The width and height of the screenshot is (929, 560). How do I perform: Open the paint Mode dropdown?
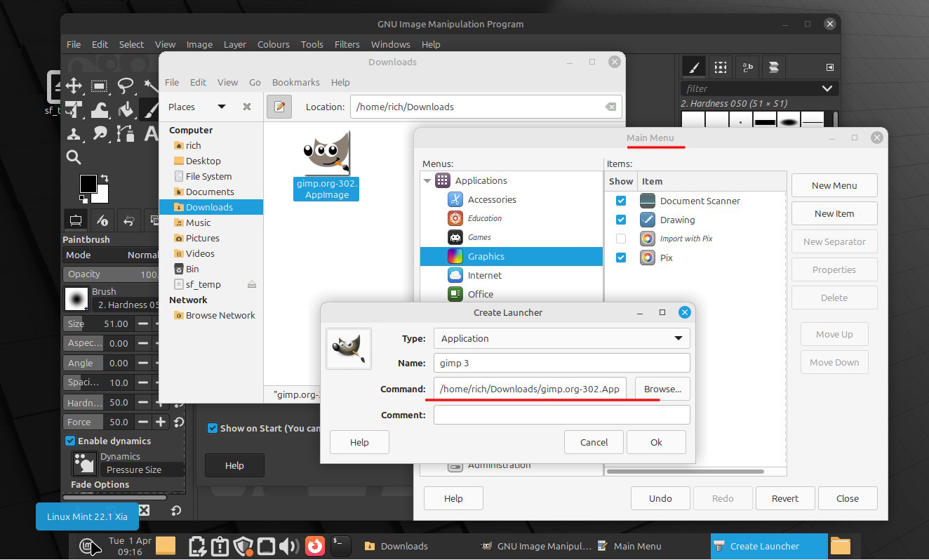coord(112,255)
